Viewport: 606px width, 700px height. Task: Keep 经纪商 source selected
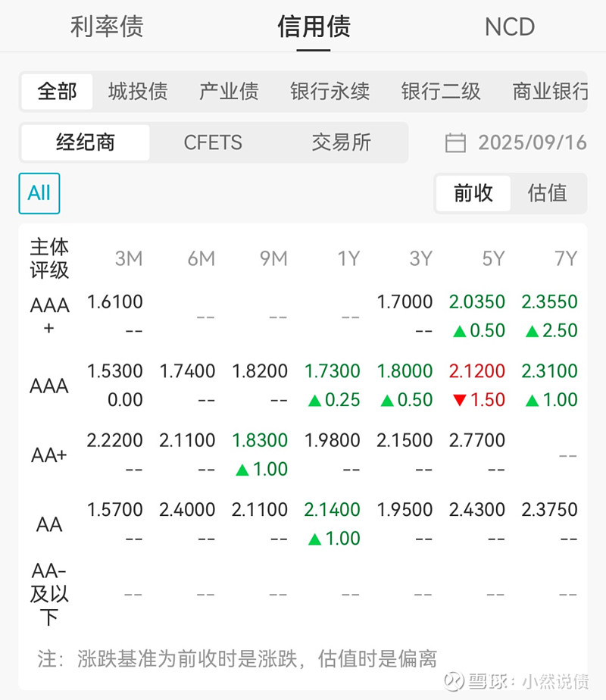point(85,143)
